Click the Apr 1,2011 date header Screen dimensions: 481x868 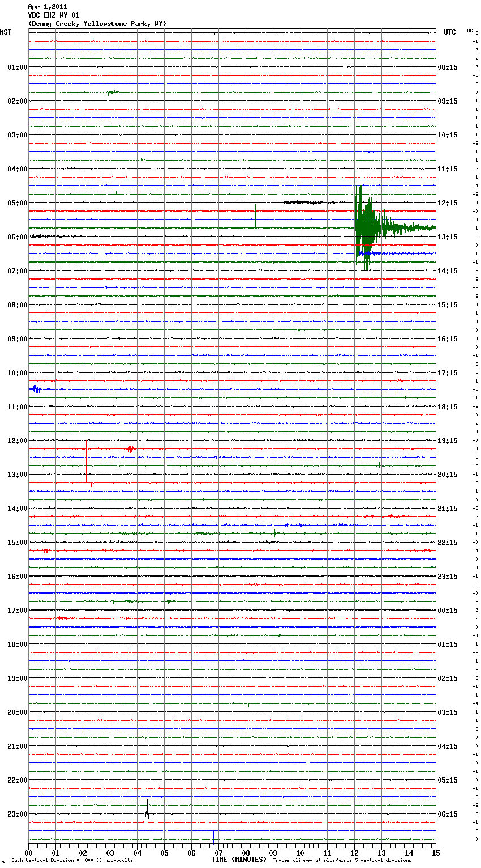[x=48, y=7]
